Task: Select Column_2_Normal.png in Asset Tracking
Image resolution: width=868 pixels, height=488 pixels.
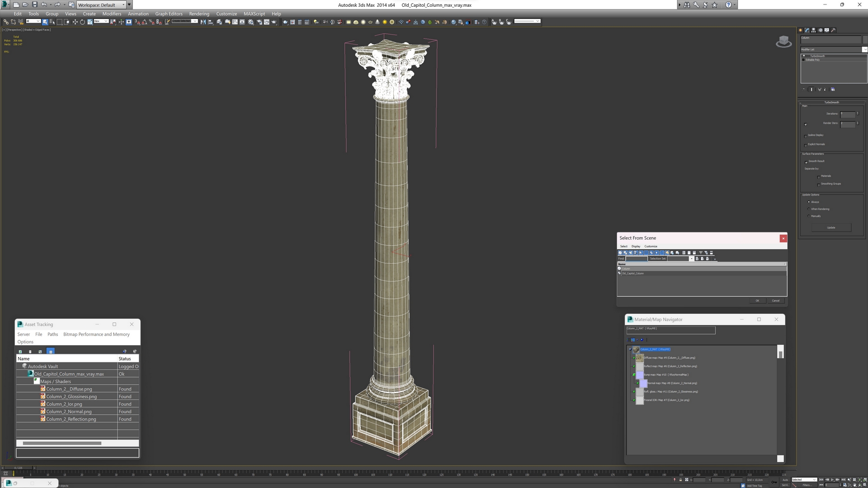Action: [x=69, y=412]
